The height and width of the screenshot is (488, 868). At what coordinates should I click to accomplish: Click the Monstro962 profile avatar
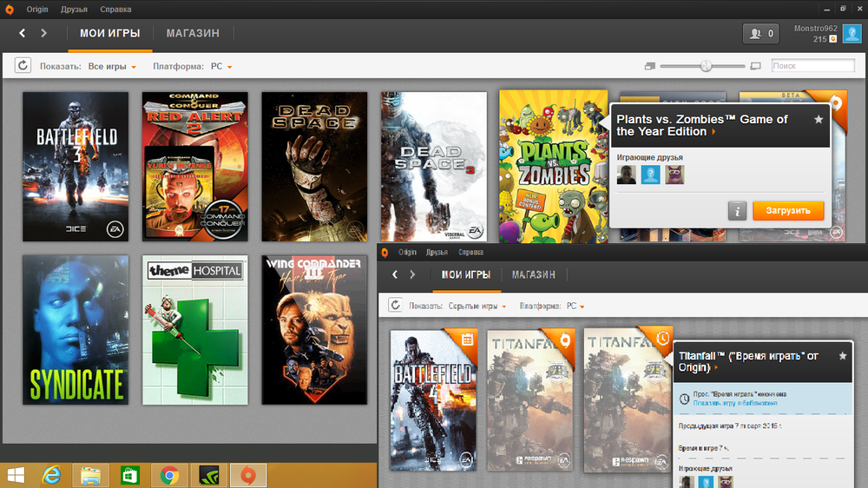coord(852,34)
